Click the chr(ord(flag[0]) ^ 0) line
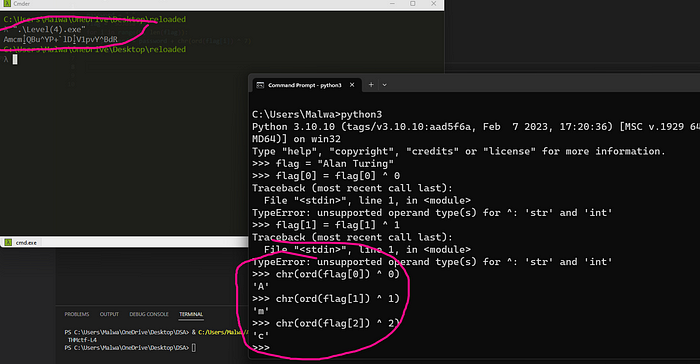Viewport: 700px width, 364px height. (326, 274)
